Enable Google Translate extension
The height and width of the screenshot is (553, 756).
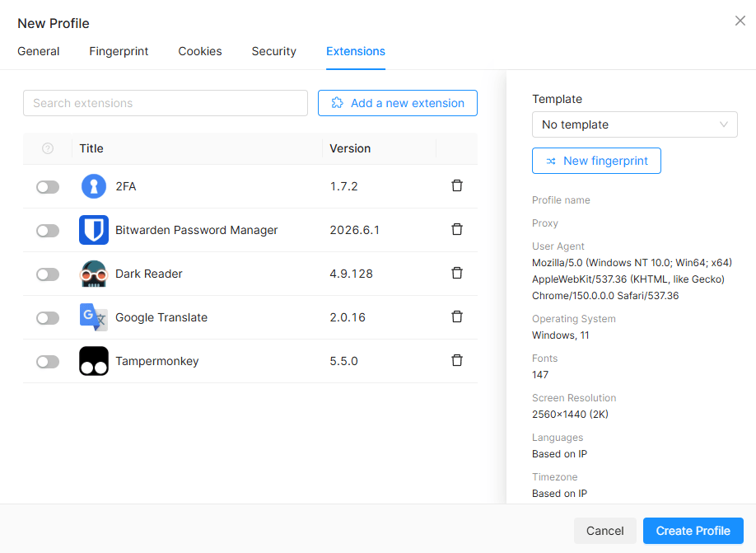pos(48,318)
